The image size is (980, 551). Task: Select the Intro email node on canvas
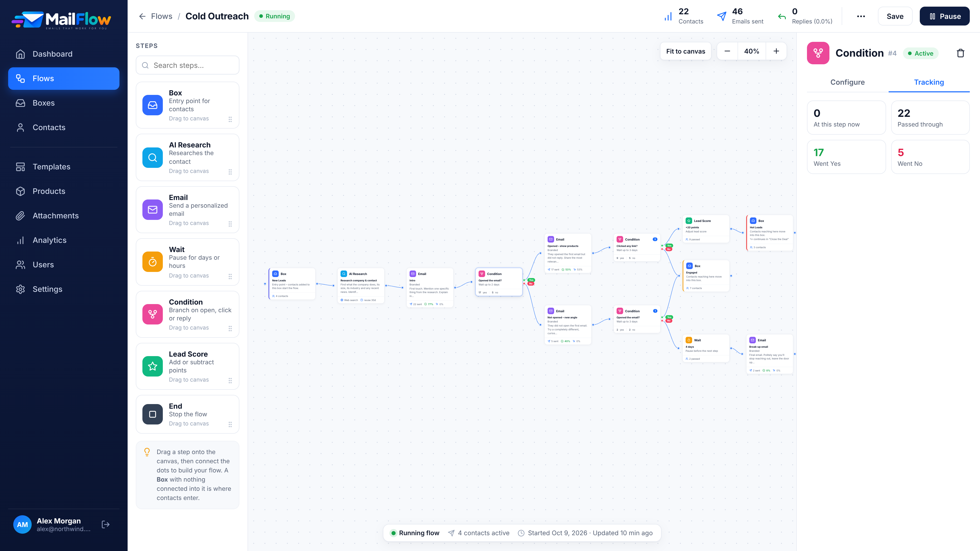coord(430,288)
